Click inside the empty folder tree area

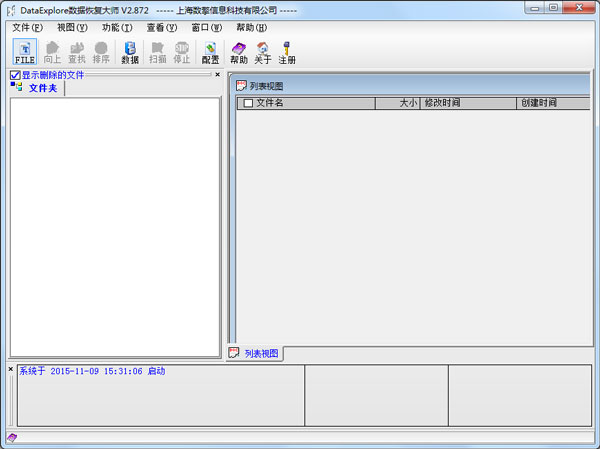(115, 227)
